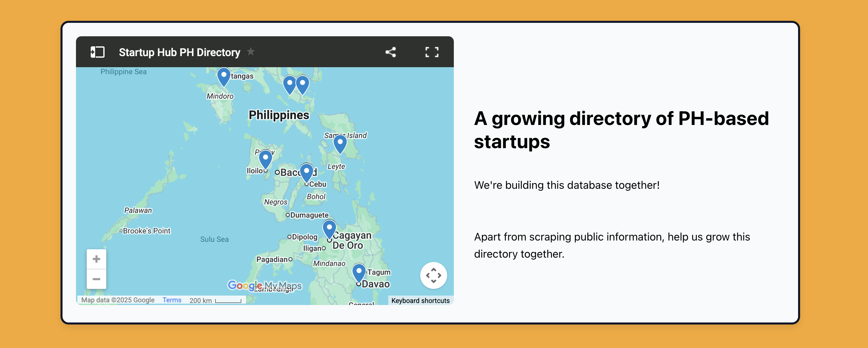Click the Map data ©2025 Google attribution
868x348 pixels.
coord(118,300)
